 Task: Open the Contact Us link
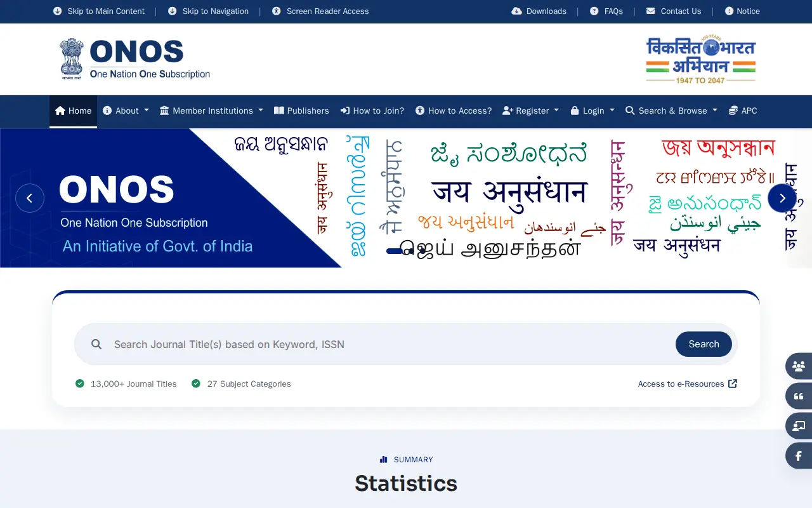tap(673, 11)
